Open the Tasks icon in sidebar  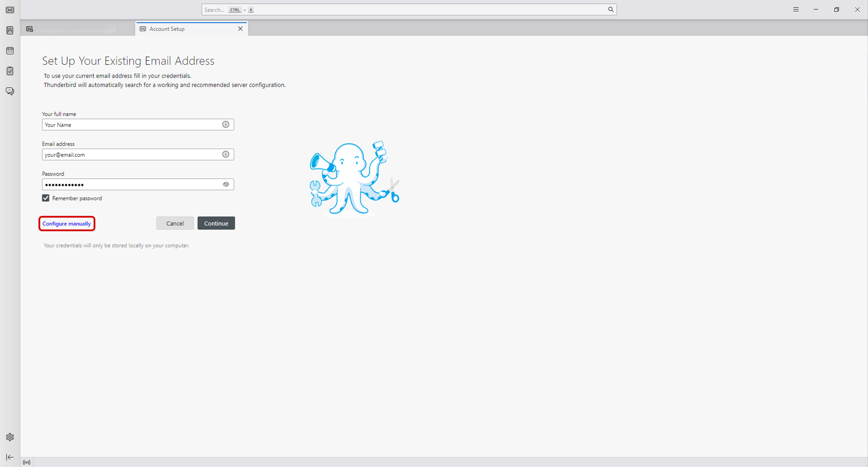point(10,71)
